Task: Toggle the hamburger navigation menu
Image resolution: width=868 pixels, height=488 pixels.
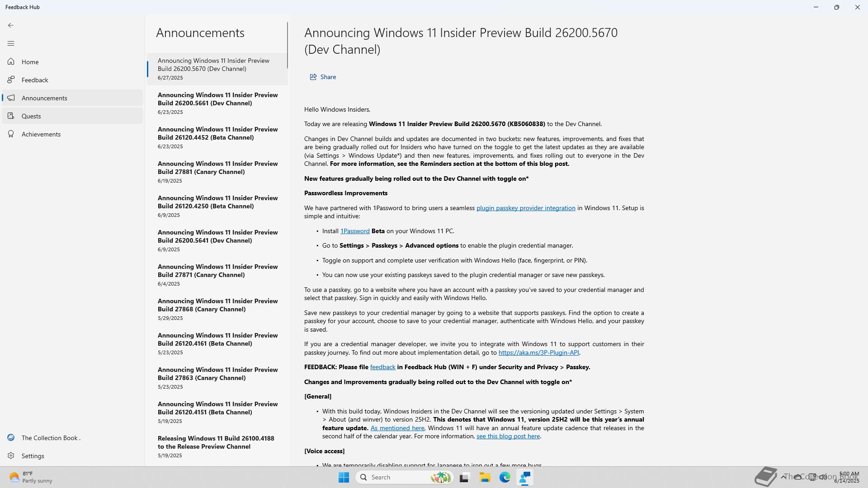Action: tap(11, 43)
